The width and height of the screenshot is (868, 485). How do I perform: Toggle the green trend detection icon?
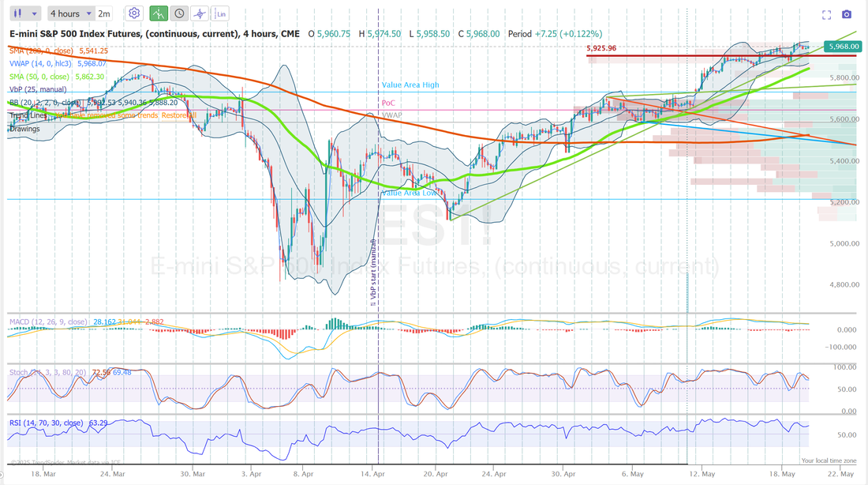[159, 14]
